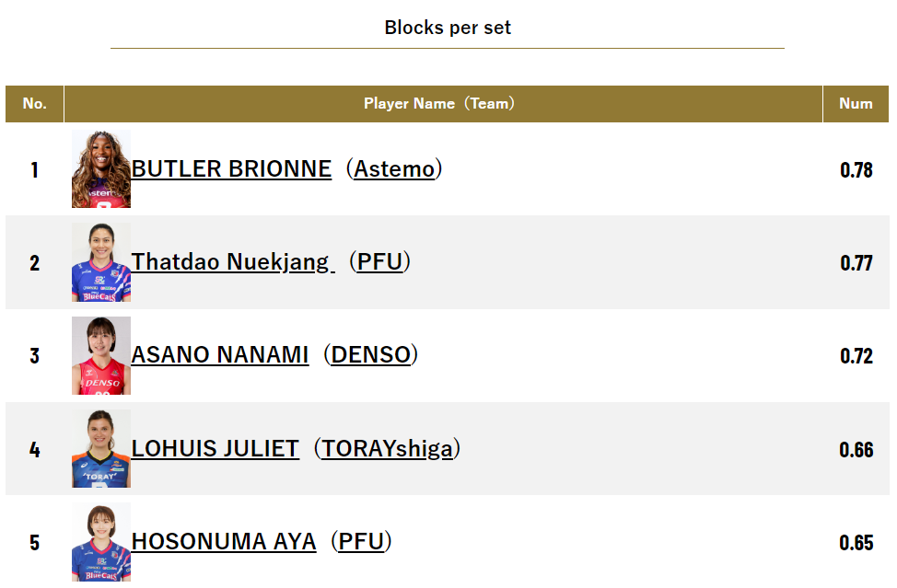Click the 0.78 blocks value

[856, 169]
